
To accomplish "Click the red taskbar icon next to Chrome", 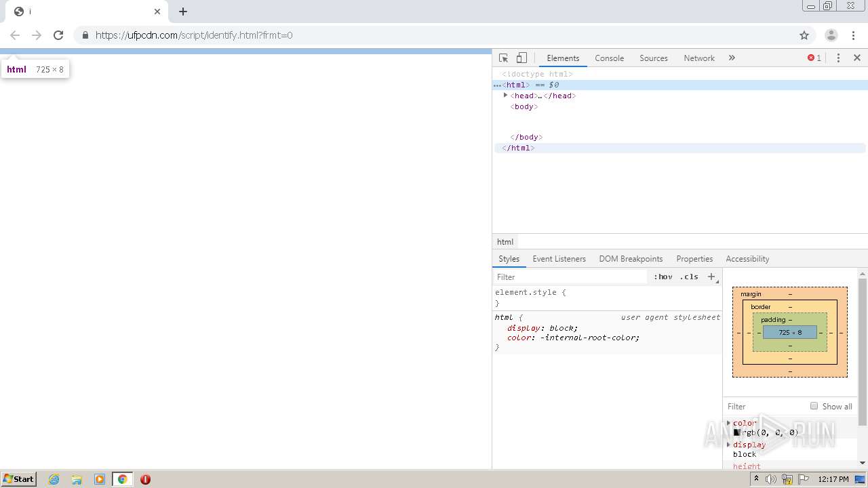I will coord(145,479).
